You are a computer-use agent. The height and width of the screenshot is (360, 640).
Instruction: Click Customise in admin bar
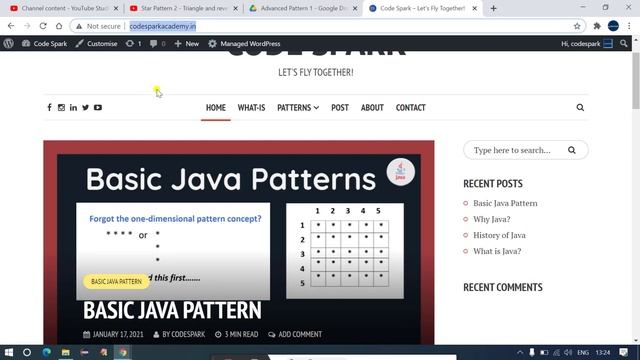click(96, 43)
